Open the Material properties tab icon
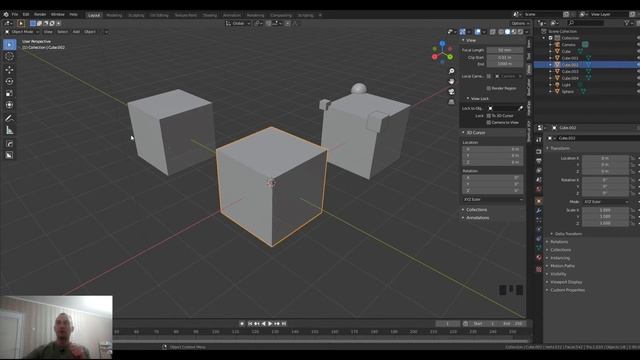Image resolution: width=640 pixels, height=360 pixels. click(x=539, y=258)
